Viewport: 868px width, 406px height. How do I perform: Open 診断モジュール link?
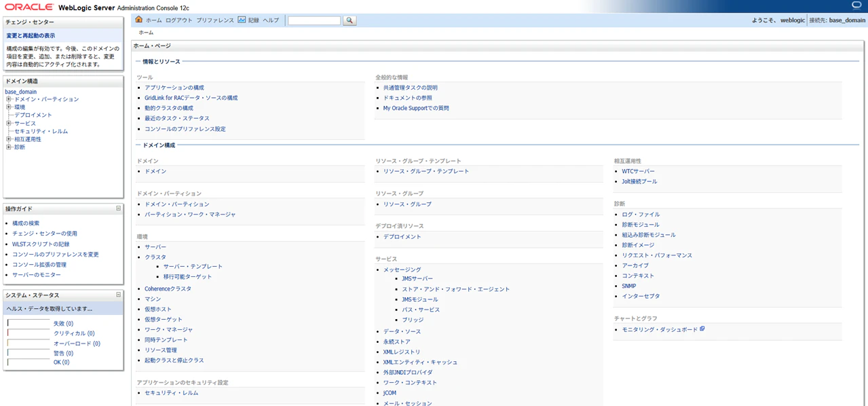point(641,225)
